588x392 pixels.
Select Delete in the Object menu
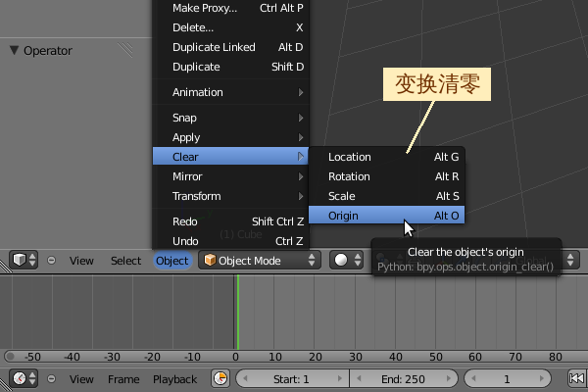click(x=230, y=27)
